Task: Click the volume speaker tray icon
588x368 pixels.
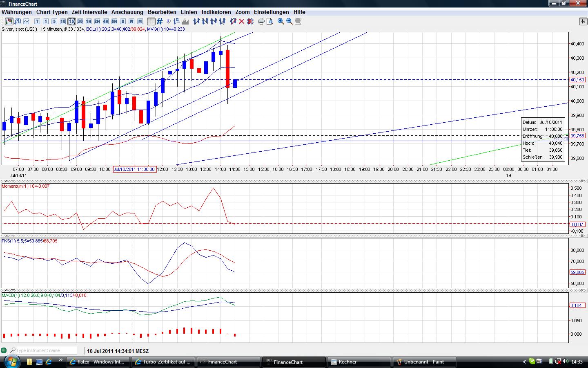Action: pos(566,361)
